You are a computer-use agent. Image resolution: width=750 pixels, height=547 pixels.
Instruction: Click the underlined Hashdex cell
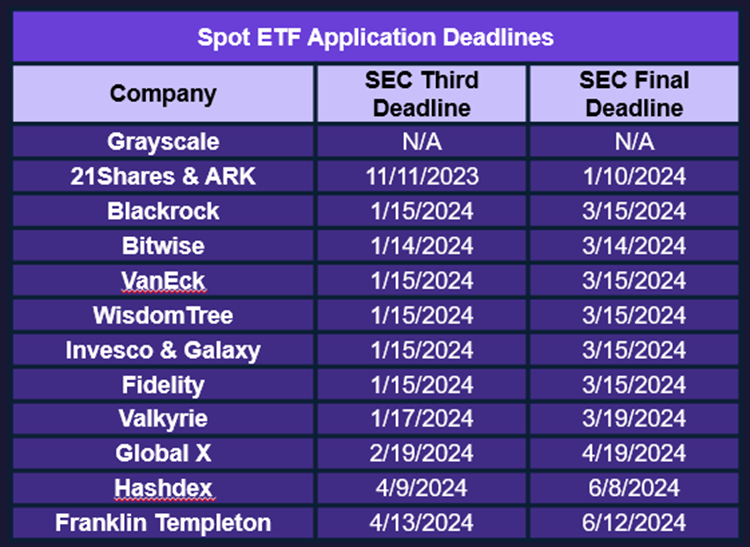(163, 488)
